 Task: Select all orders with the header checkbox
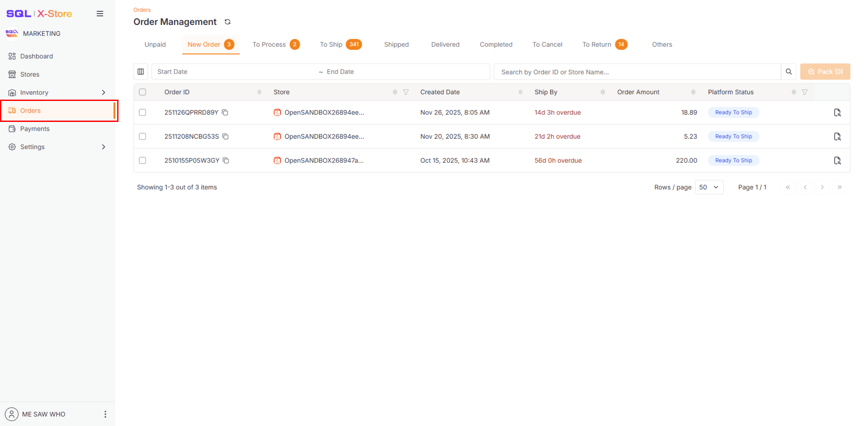click(142, 92)
